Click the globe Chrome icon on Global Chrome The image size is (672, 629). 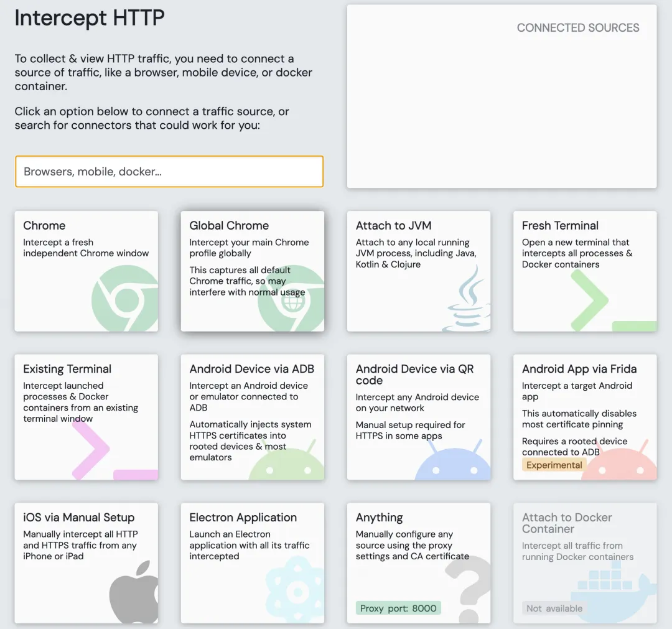pos(291,303)
